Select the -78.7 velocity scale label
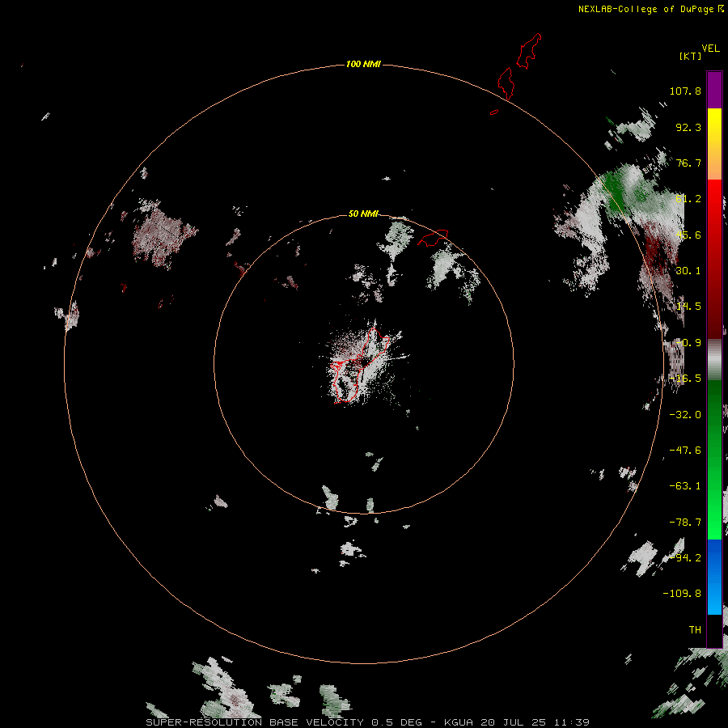 point(685,523)
